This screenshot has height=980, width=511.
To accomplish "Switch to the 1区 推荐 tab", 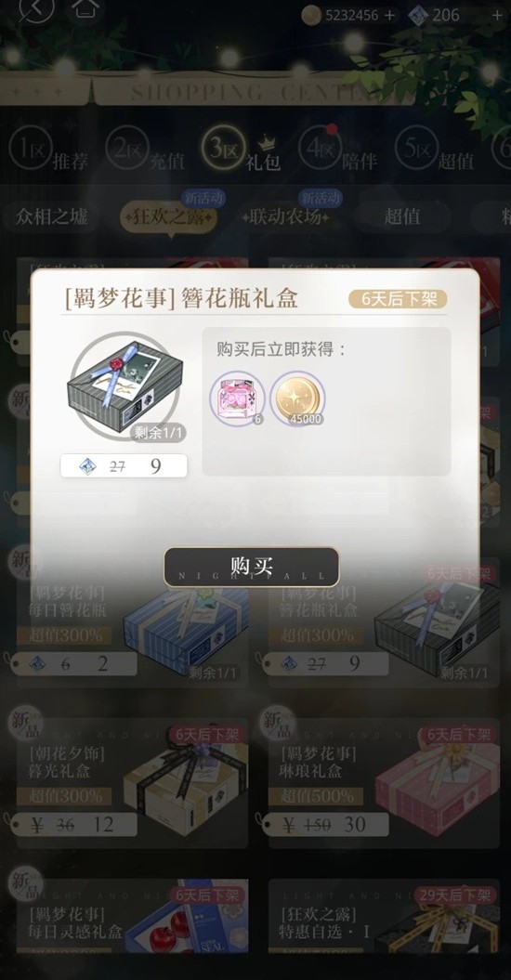I will [x=48, y=151].
